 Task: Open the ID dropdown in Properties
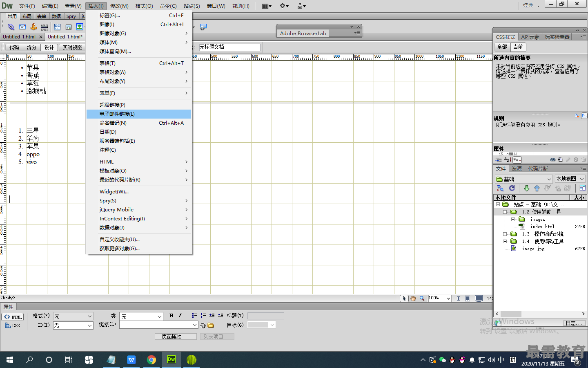[73, 325]
